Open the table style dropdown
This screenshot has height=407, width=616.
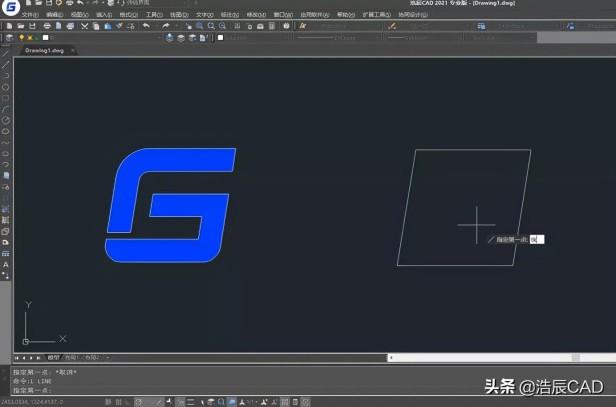pos(524,26)
